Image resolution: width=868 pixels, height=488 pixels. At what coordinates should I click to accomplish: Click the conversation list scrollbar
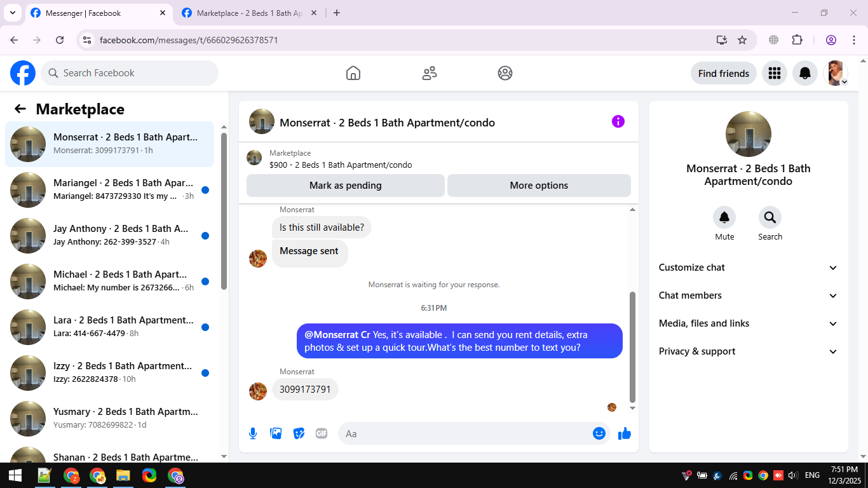click(224, 211)
